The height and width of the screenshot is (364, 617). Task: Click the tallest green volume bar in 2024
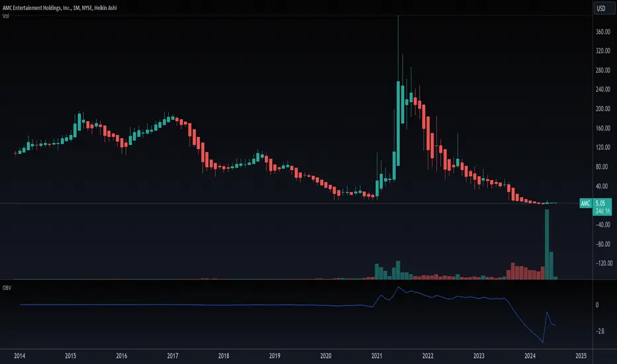tap(547, 244)
